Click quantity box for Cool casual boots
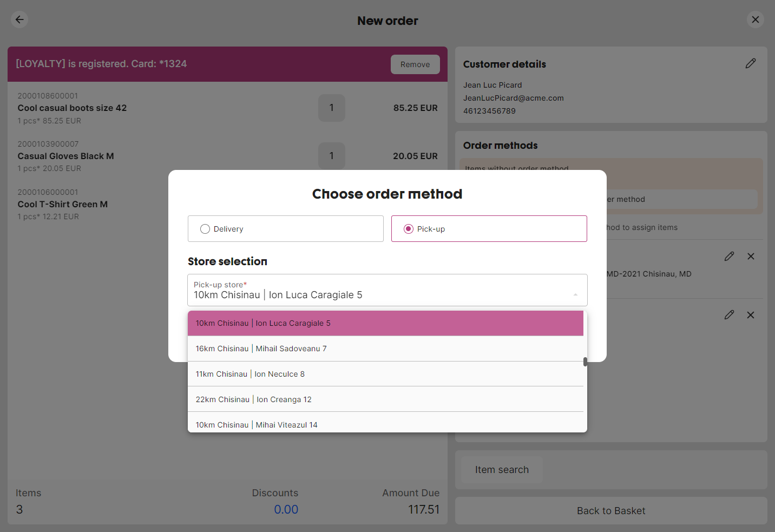Screen dimensions: 775x532 point(331,108)
